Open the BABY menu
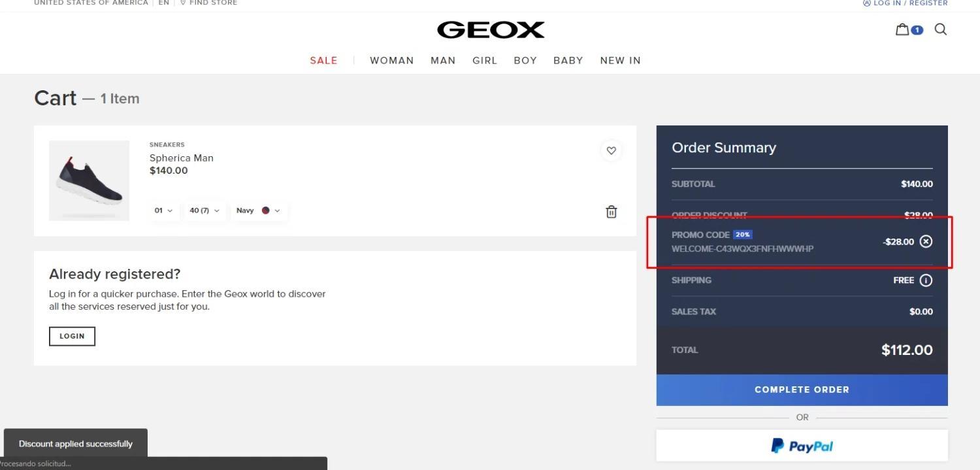 click(568, 60)
